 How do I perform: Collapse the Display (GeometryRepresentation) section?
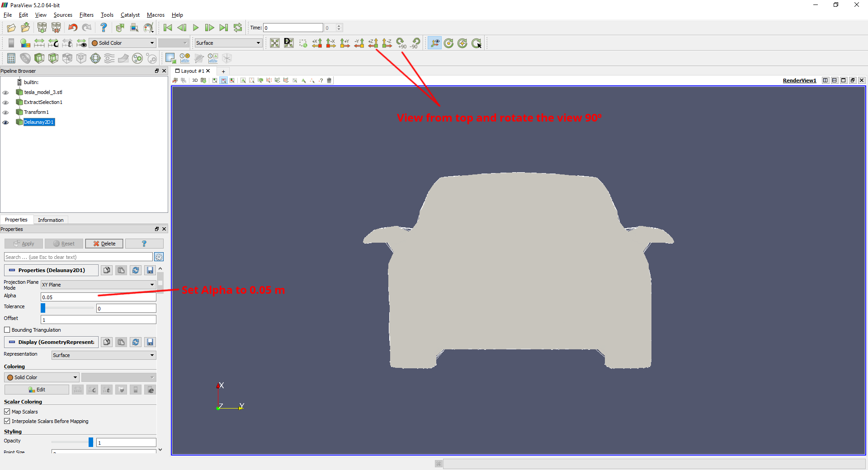coord(51,342)
